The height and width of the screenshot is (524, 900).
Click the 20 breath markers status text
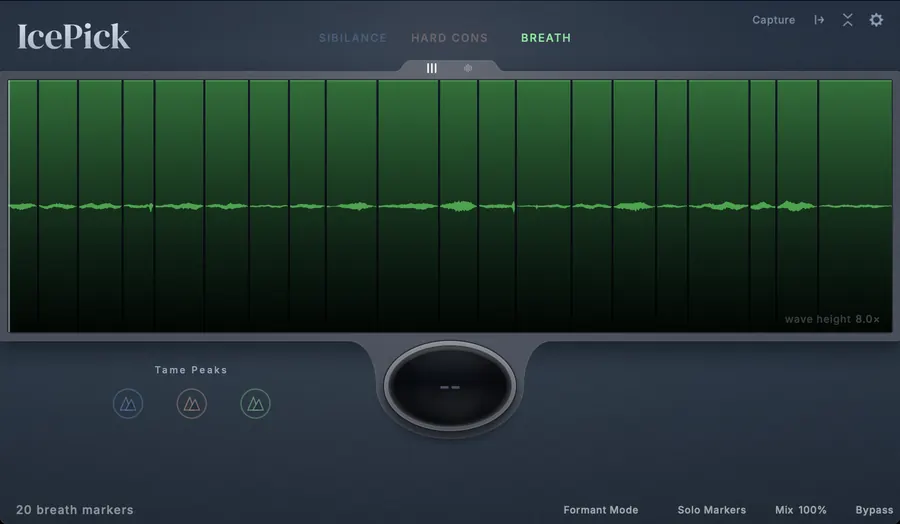[75, 510]
